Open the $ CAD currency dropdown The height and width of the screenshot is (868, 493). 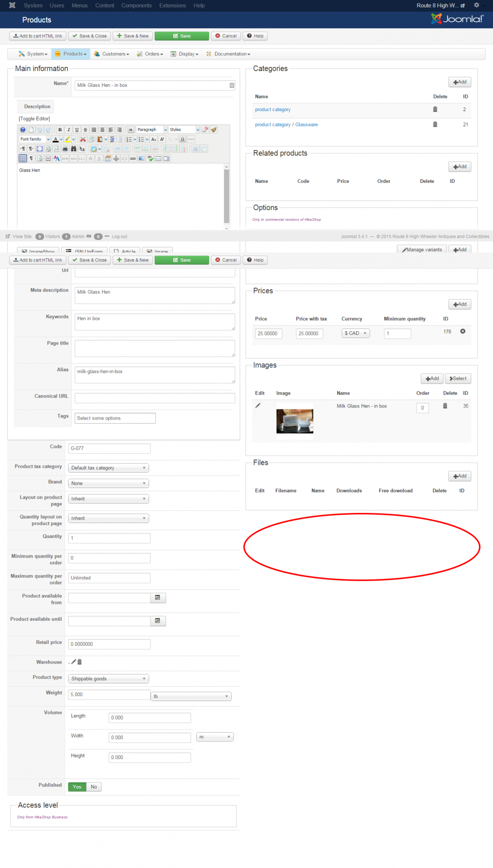356,333
